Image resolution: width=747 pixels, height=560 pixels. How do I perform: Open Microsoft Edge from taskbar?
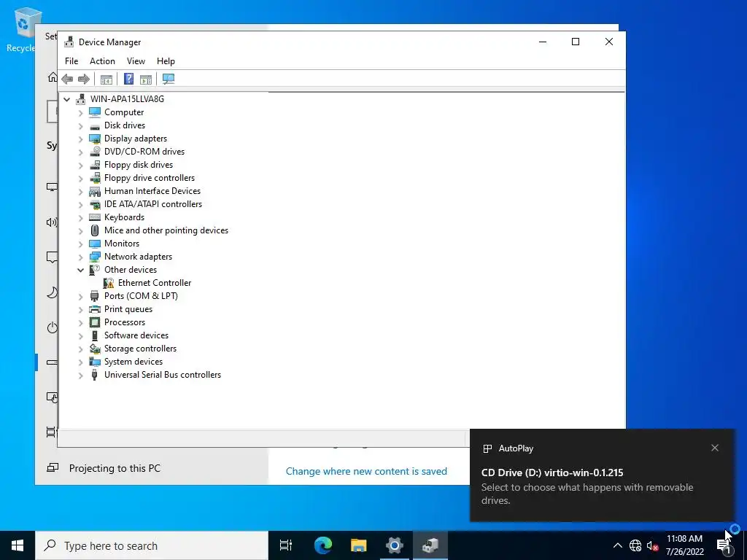323,545
